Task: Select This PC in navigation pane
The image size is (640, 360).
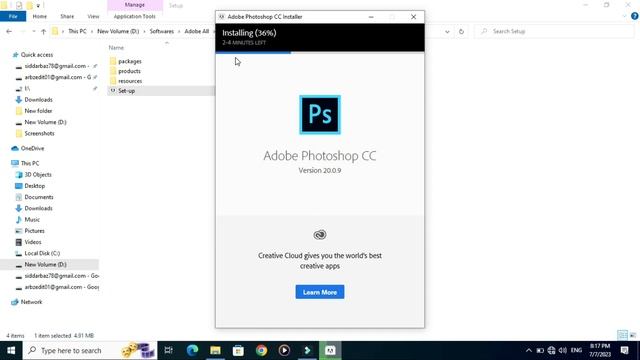Action: click(x=30, y=163)
